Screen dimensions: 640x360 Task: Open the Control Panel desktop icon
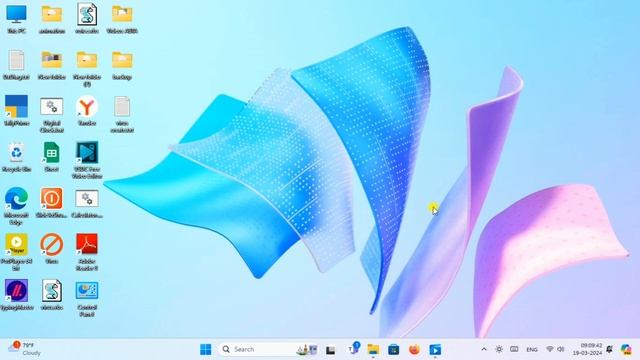[87, 298]
